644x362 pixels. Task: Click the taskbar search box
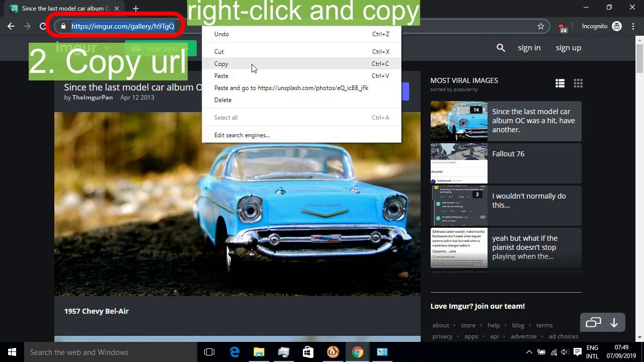pyautogui.click(x=111, y=352)
